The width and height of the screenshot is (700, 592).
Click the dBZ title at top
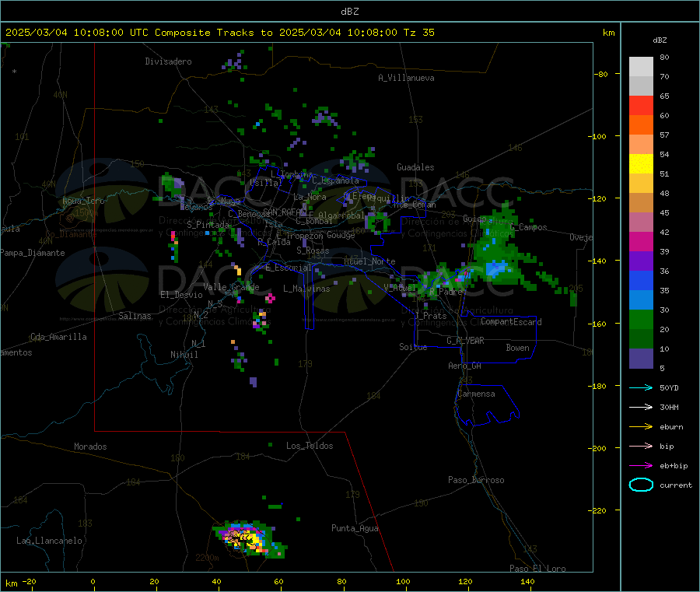click(349, 12)
